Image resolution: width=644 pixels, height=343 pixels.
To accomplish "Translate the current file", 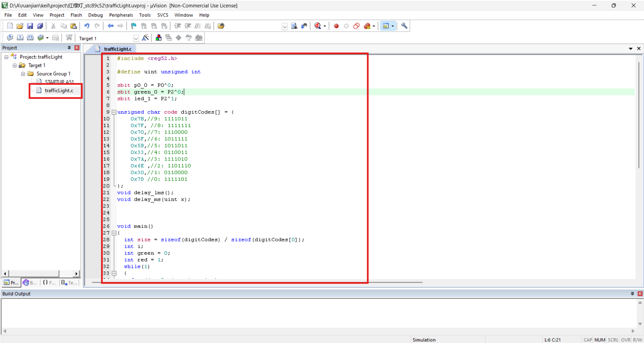I will (10, 38).
